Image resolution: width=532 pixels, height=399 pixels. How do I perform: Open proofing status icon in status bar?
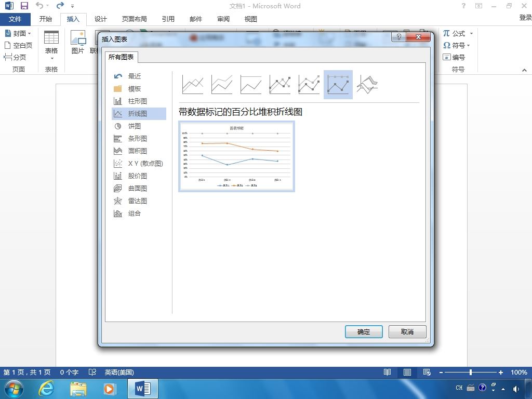click(92, 373)
